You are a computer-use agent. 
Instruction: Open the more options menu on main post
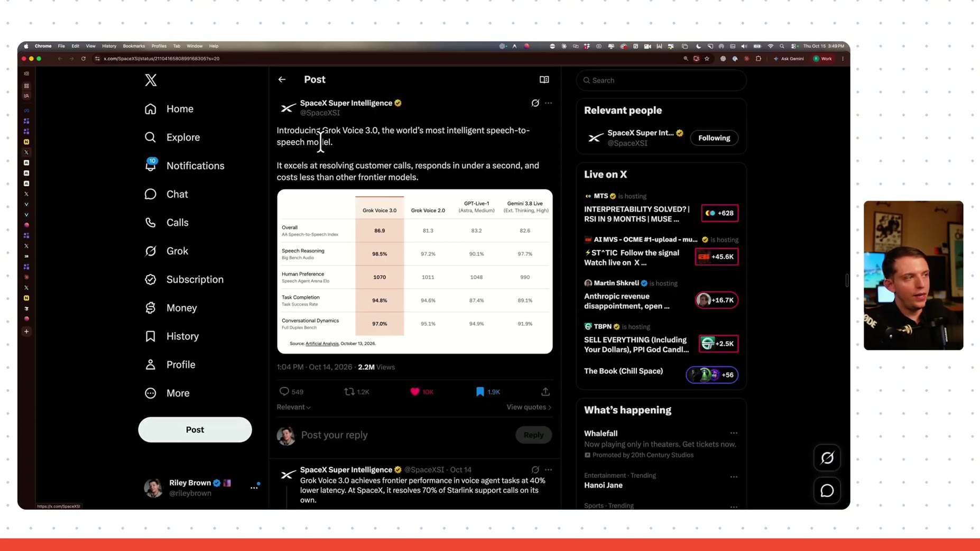tap(548, 103)
